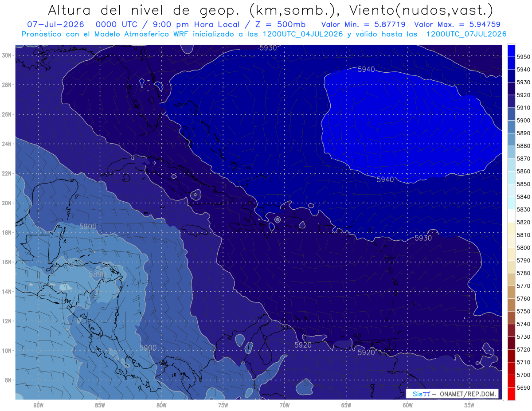Click the 5890 colorbar legend value
532x411 pixels.
coord(523,133)
